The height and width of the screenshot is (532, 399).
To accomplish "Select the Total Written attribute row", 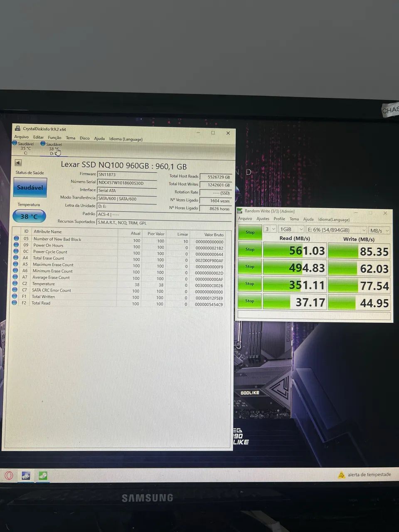I will (x=119, y=297).
